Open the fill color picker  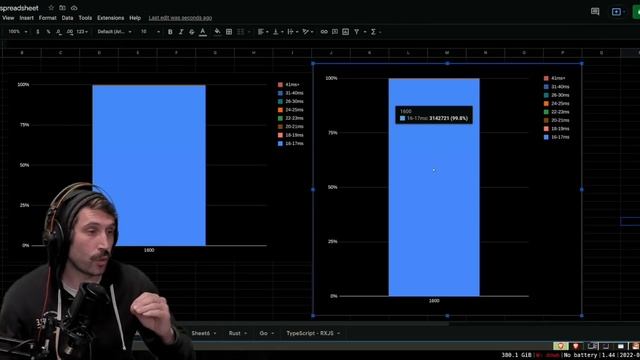click(217, 31)
